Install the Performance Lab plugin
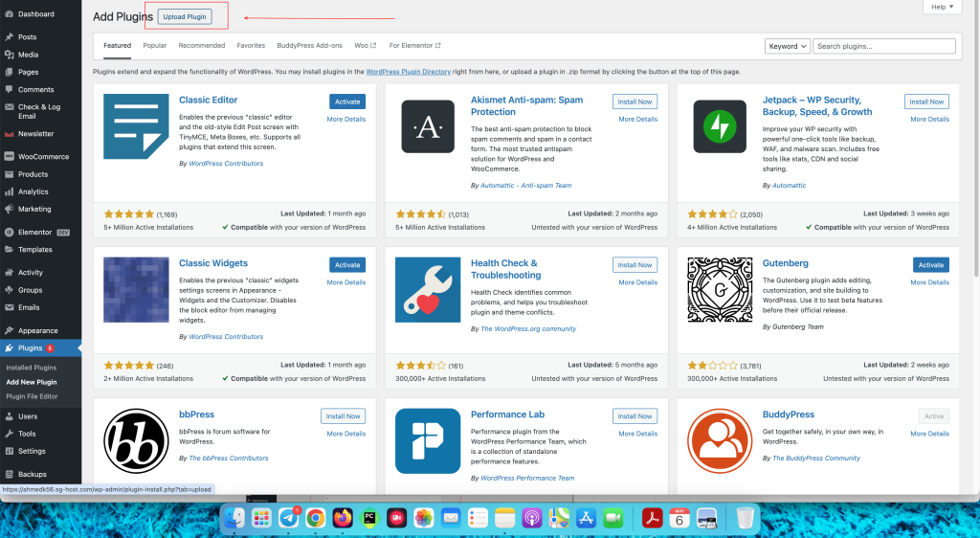The height and width of the screenshot is (538, 980). click(x=635, y=416)
